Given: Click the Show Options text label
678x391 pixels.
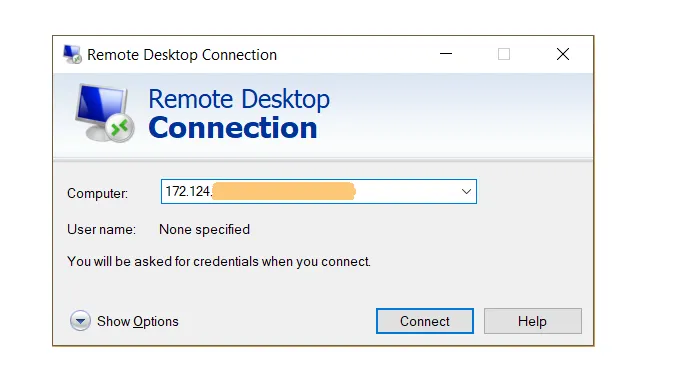Looking at the screenshot, I should click(x=138, y=321).
